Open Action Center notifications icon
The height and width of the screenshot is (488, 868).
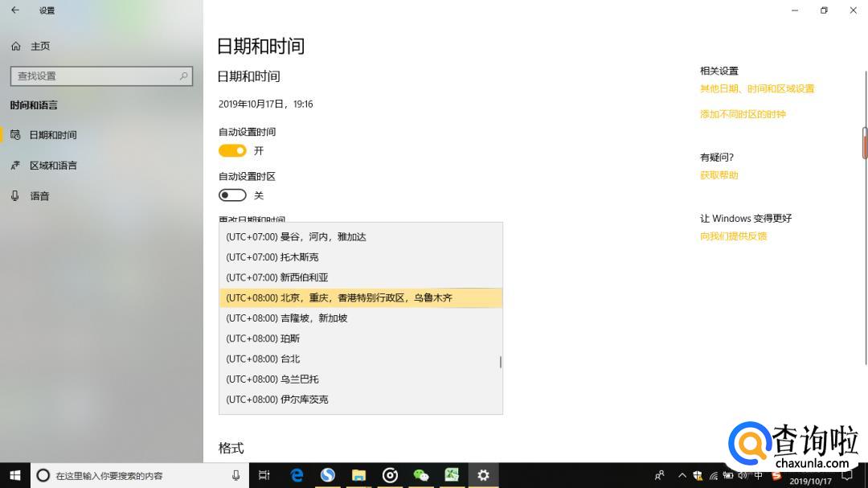(847, 475)
